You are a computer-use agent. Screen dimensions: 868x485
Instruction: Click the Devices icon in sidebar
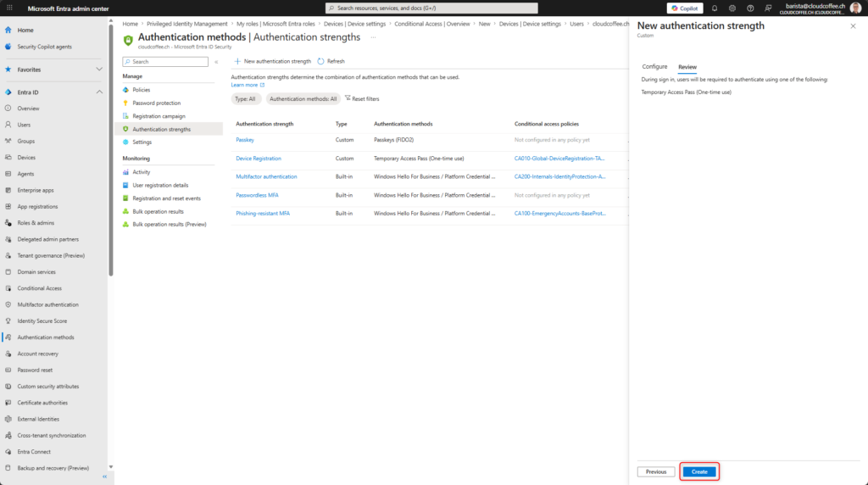point(8,158)
